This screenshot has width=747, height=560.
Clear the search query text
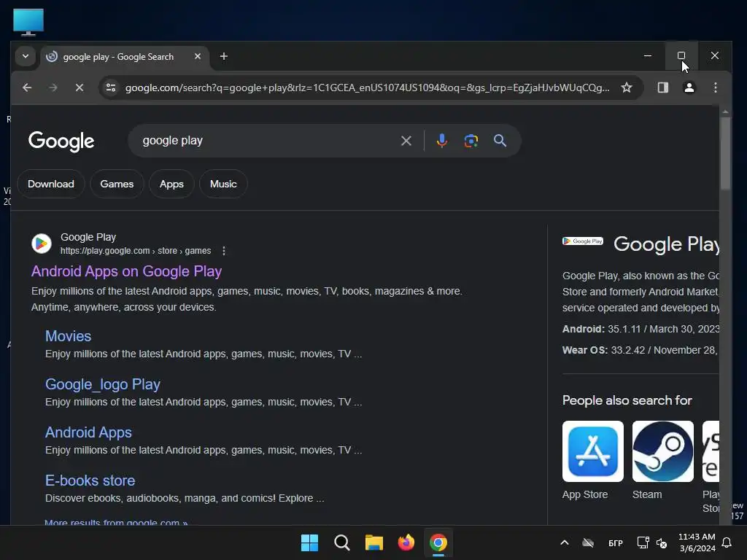[406, 141]
